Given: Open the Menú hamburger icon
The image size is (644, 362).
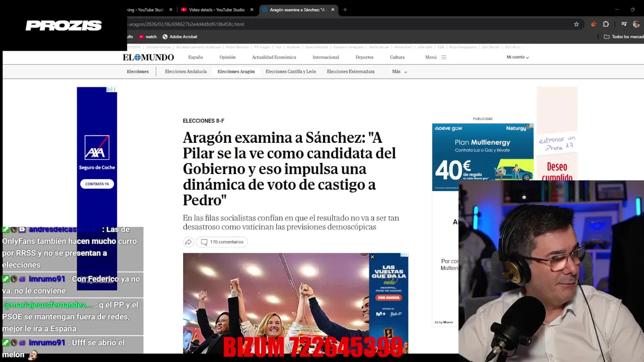Looking at the screenshot, I should pyautogui.click(x=444, y=57).
